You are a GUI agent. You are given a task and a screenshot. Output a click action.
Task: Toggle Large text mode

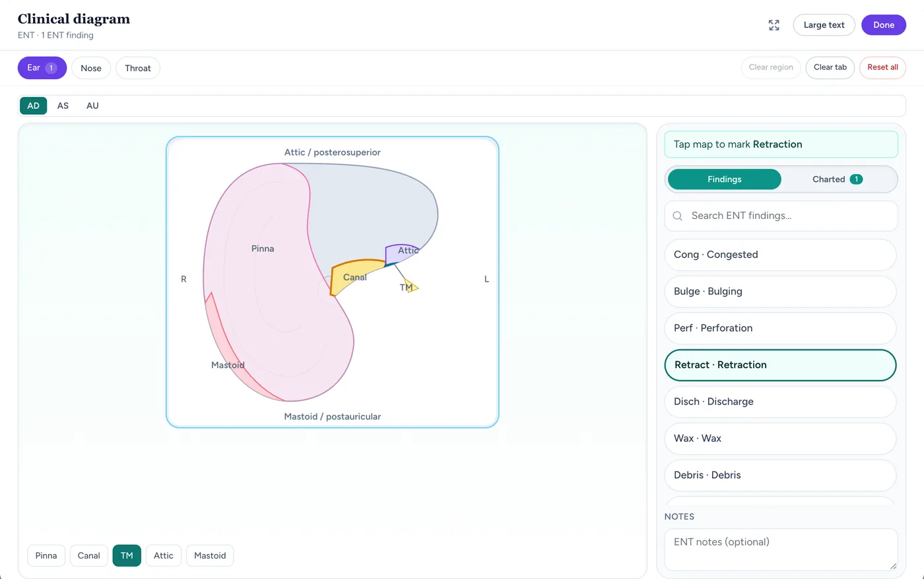click(824, 25)
